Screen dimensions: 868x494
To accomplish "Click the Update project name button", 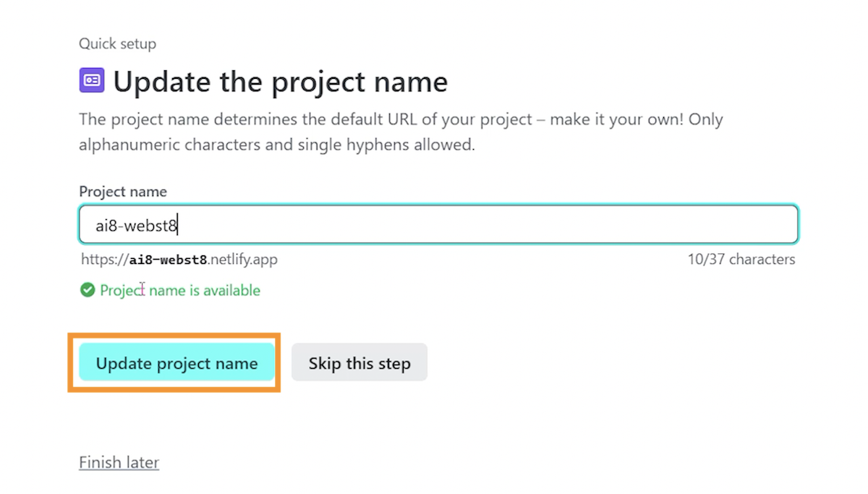I will point(176,362).
